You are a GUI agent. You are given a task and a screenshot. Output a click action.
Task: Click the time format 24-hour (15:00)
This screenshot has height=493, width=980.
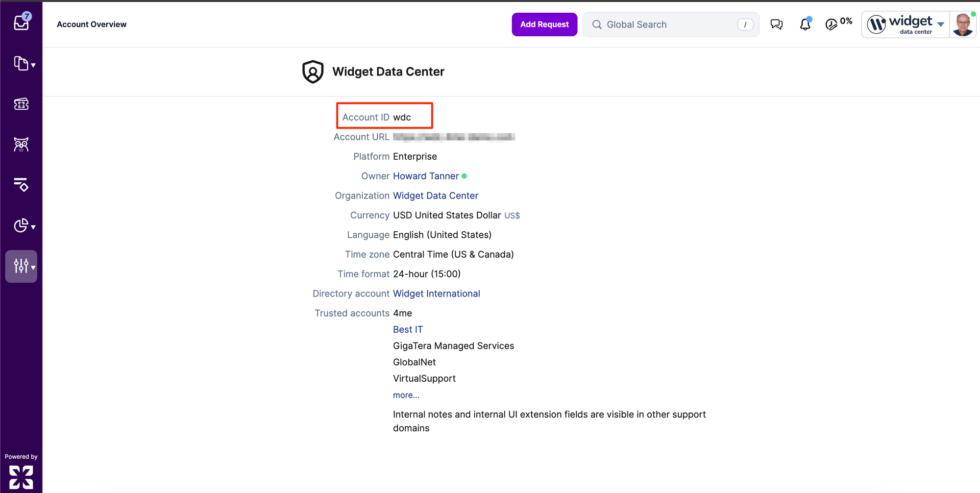pyautogui.click(x=427, y=274)
